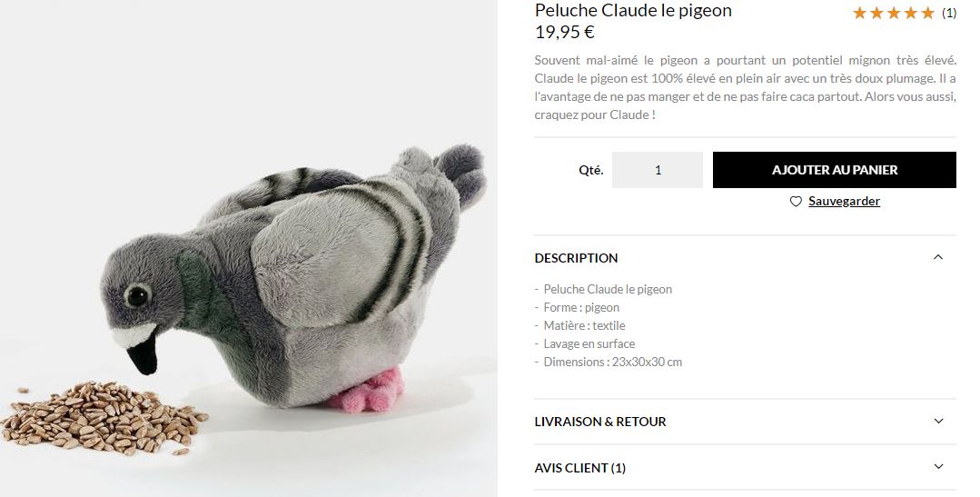Image resolution: width=980 pixels, height=497 pixels.
Task: Click the middle star of the rating
Action: pos(895,13)
